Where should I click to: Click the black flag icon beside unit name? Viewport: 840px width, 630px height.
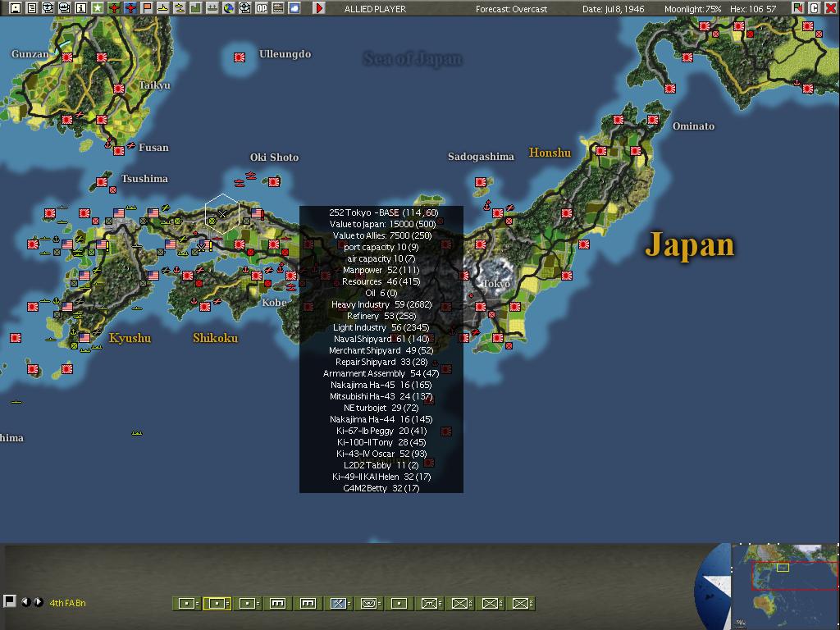coord(9,601)
